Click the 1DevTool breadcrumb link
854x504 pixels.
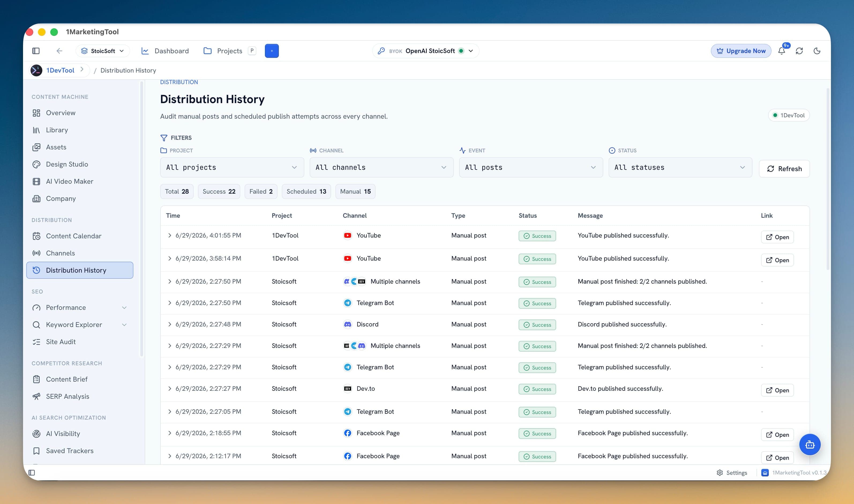tap(60, 70)
